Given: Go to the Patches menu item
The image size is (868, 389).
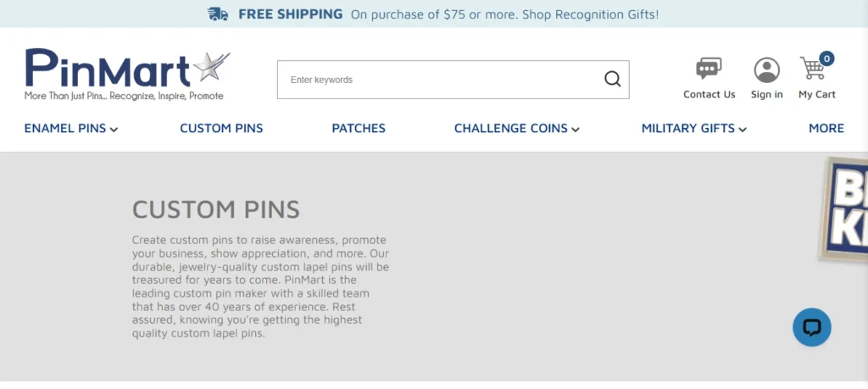Looking at the screenshot, I should point(359,129).
